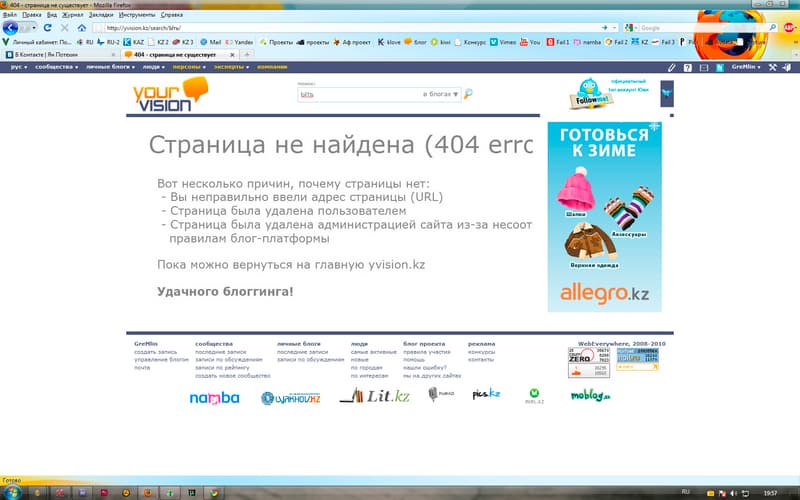800x500 pixels.
Task: Run search with the magnifier icon beside blog search
Action: pyautogui.click(x=468, y=94)
